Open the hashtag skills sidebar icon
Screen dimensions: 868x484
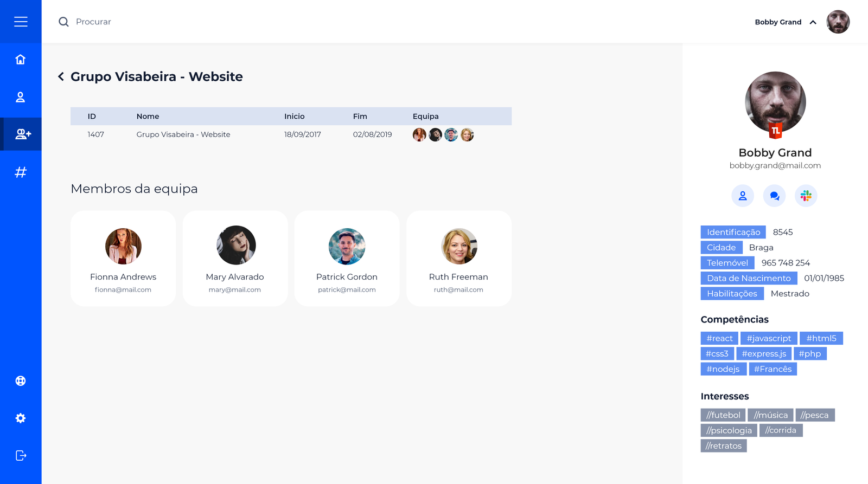pos(21,172)
